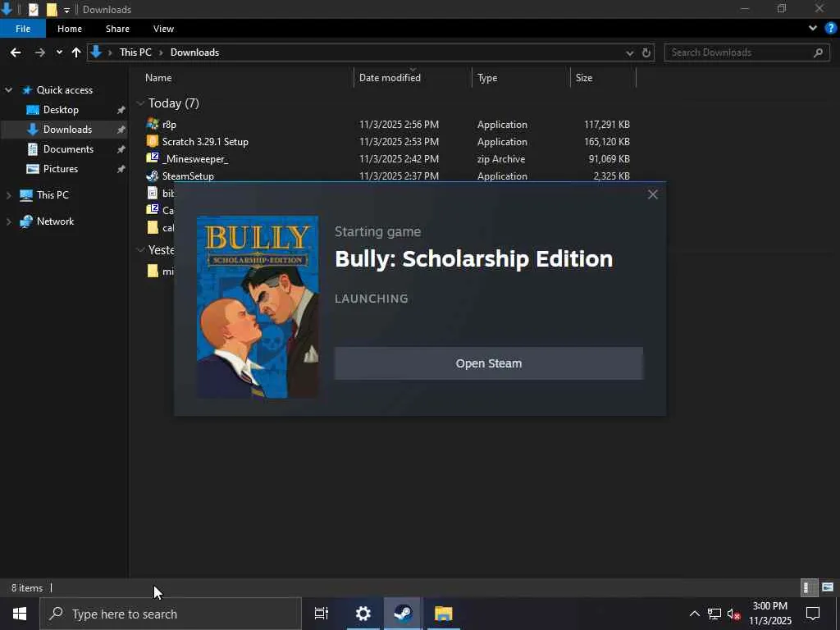Image resolution: width=840 pixels, height=630 pixels.
Task: Refresh the Downloads folder
Action: (x=646, y=52)
